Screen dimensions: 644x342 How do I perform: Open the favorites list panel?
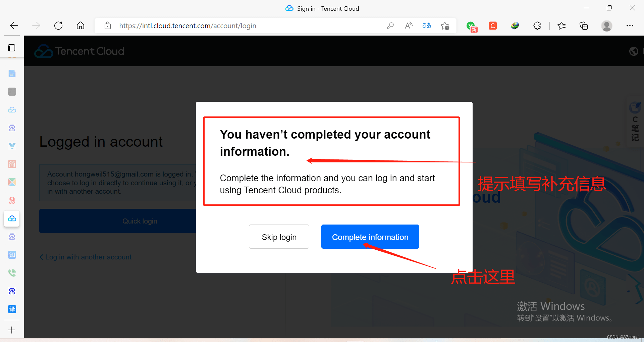[561, 26]
